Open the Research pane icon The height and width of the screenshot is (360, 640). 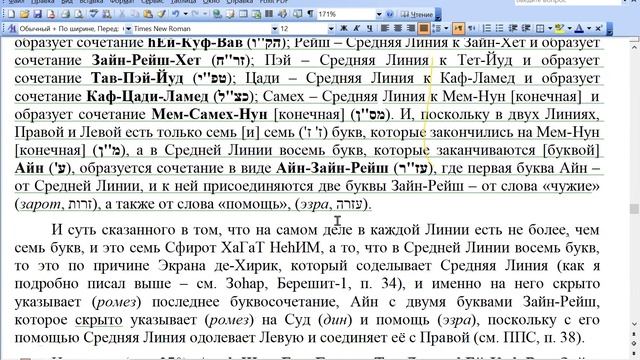click(x=107, y=14)
